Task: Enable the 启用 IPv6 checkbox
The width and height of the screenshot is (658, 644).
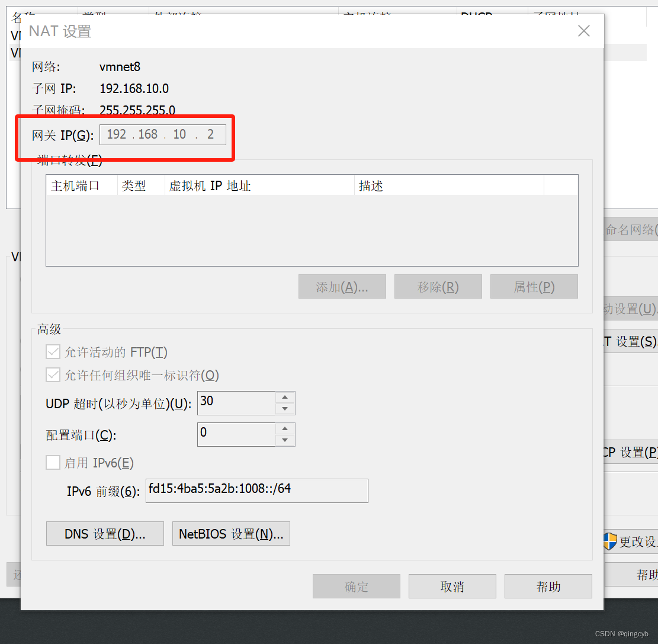Action: click(x=53, y=463)
